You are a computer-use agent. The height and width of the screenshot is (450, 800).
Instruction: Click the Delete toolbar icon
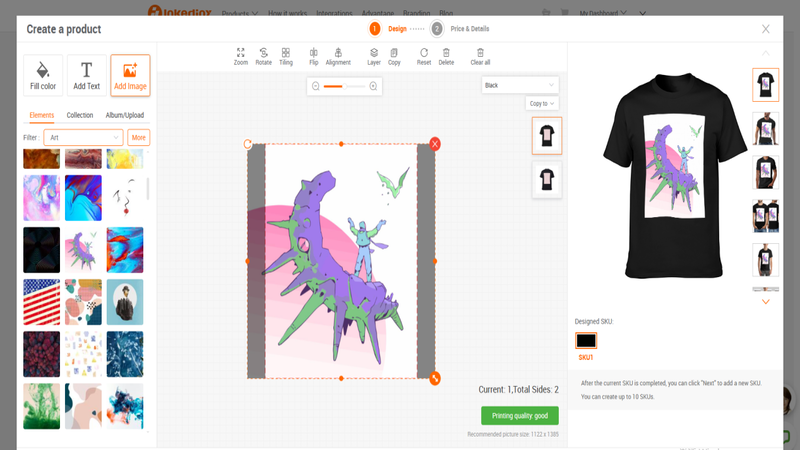pyautogui.click(x=446, y=56)
